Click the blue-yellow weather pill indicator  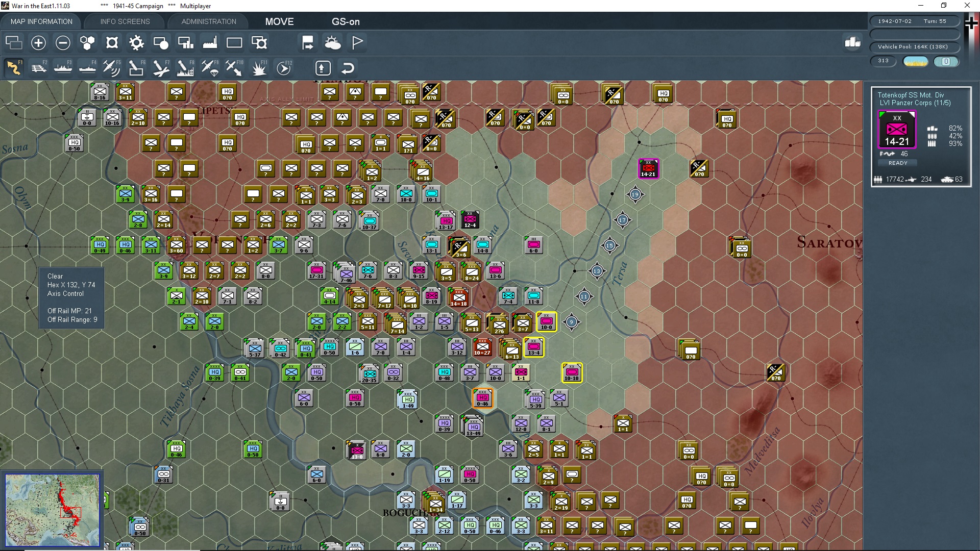coord(916,61)
